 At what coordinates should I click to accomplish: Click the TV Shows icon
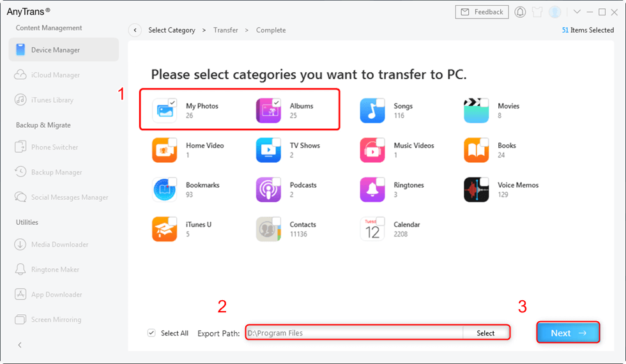tap(268, 150)
